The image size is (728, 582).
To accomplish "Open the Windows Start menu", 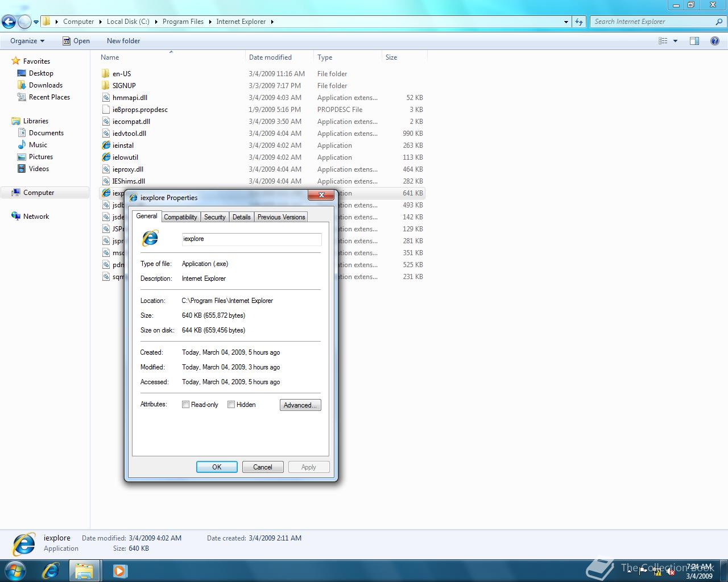I will (16, 570).
